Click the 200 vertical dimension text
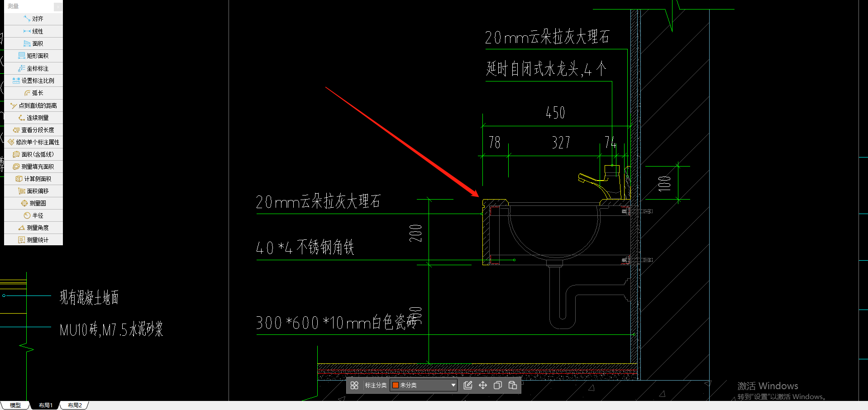 tap(415, 233)
